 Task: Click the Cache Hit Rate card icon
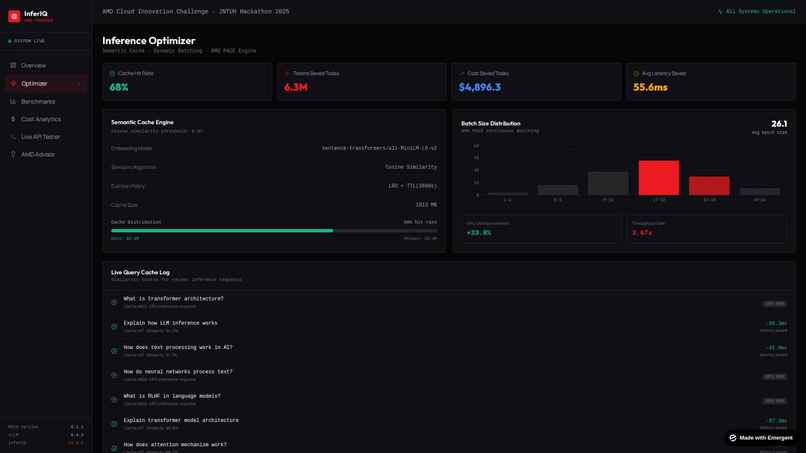(112, 74)
